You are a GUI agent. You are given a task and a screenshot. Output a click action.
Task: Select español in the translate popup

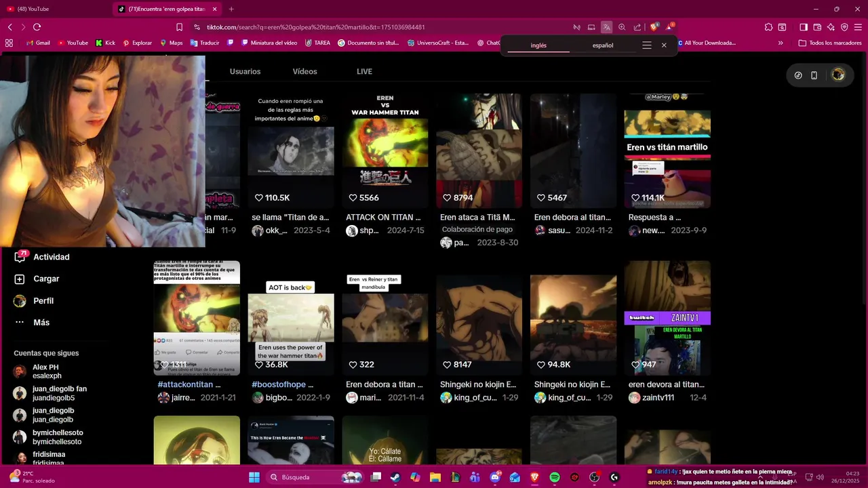point(603,45)
